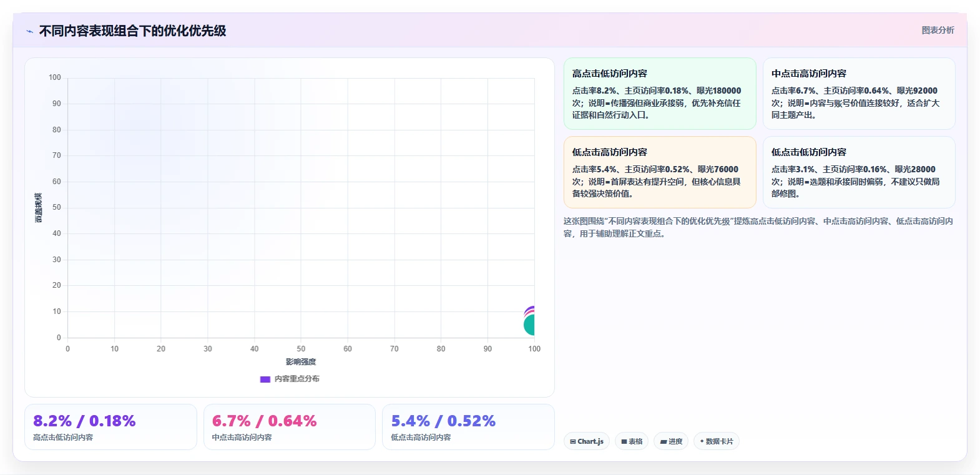Click the 5.4% / 0.52% stat card
The width and height of the screenshot is (980, 475).
point(468,427)
